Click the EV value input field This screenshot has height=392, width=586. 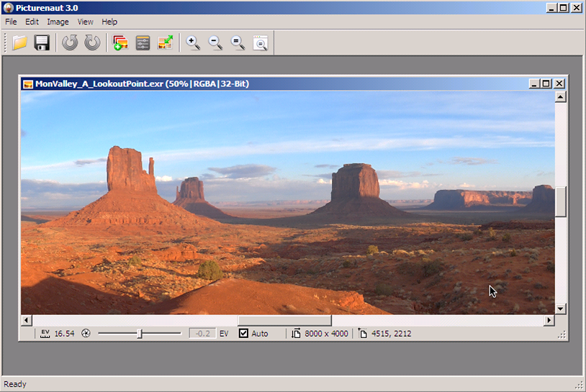point(202,334)
